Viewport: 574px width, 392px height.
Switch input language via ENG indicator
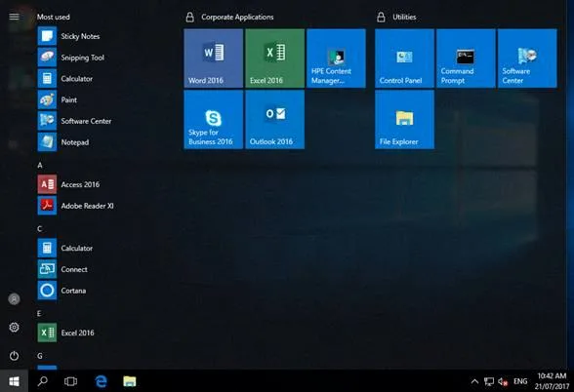(520, 381)
